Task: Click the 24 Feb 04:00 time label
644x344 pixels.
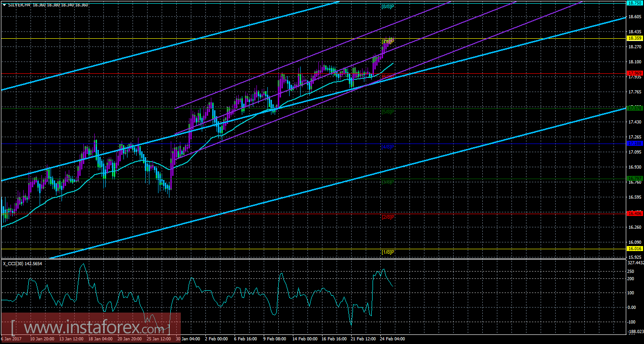Action: point(393,339)
